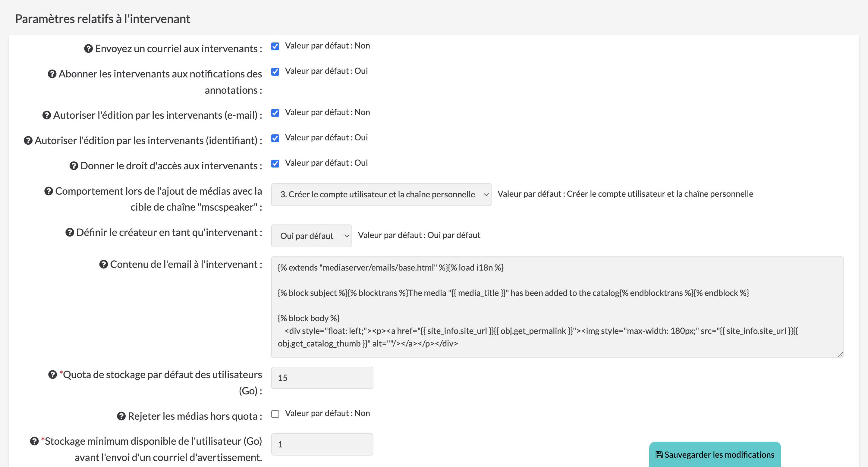Click 'Valeur par défaut : Créer le compte utilisateur' text
Viewport: 868px width, 467px height.
625,194
